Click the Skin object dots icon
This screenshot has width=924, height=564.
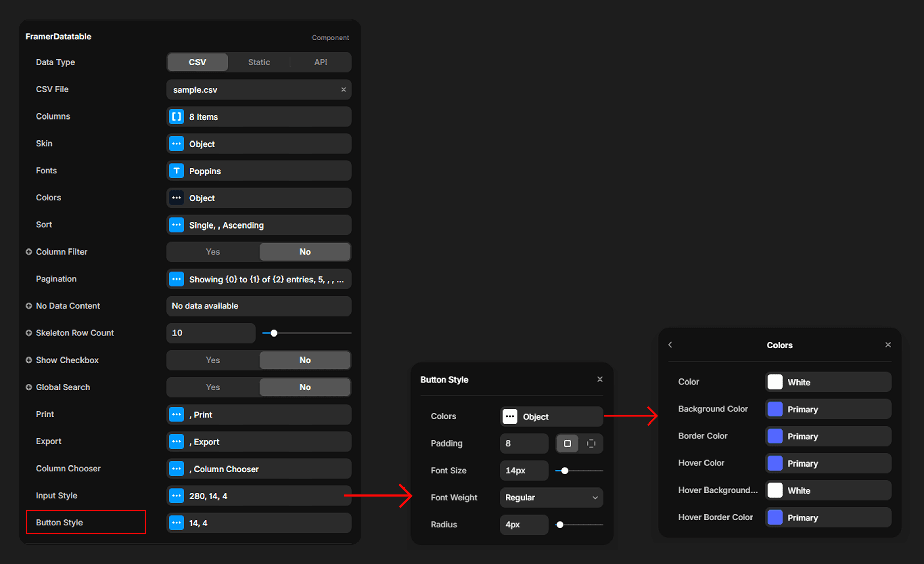(x=176, y=144)
